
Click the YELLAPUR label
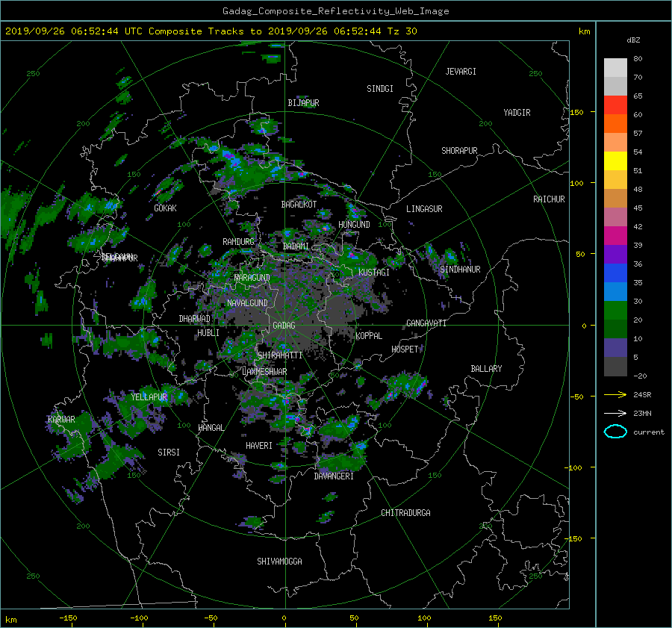149,397
